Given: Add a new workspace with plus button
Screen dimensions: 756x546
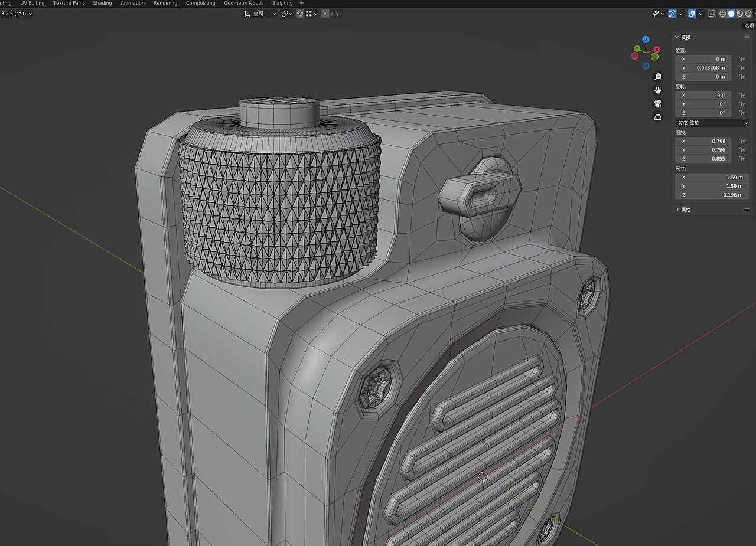Looking at the screenshot, I should pos(302,4).
